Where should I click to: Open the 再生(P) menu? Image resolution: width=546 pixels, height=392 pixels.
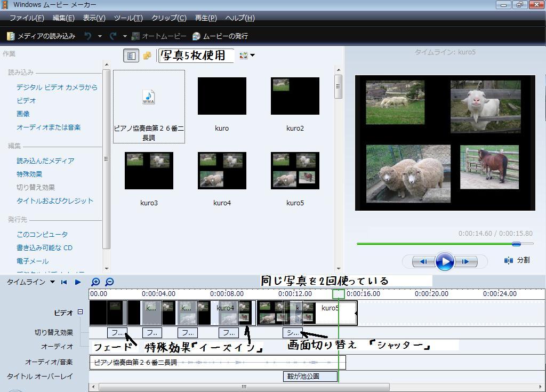(x=206, y=18)
